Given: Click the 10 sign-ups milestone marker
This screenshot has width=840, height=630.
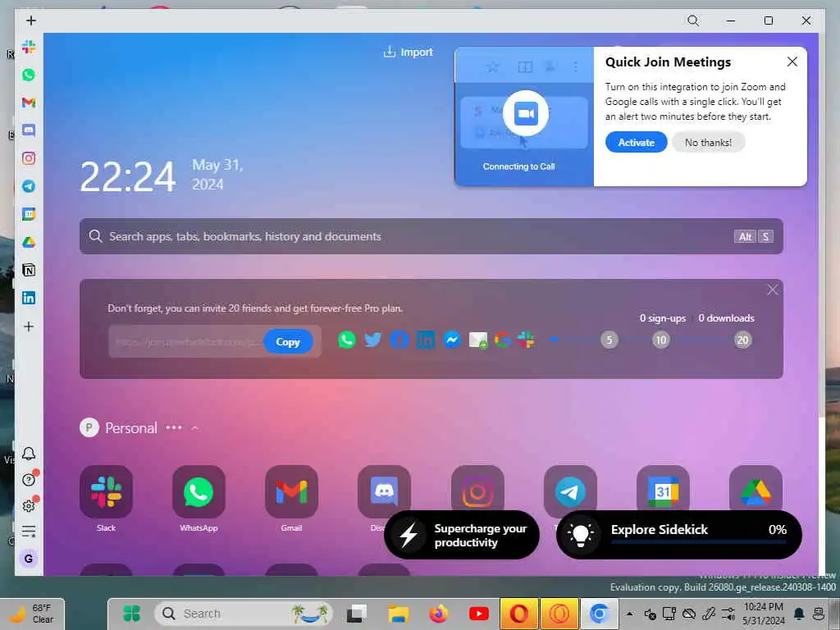Looking at the screenshot, I should tap(661, 340).
